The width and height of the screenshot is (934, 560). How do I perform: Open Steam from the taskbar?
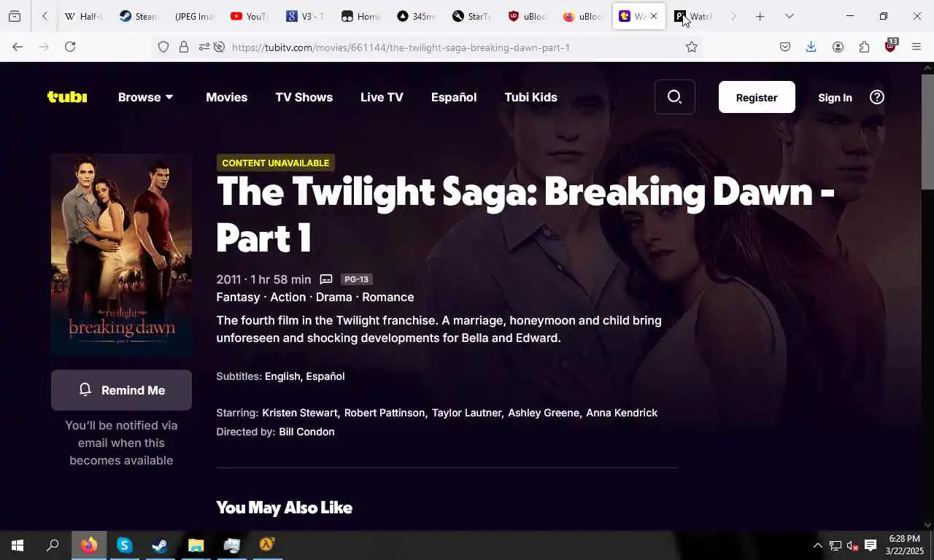click(x=160, y=545)
